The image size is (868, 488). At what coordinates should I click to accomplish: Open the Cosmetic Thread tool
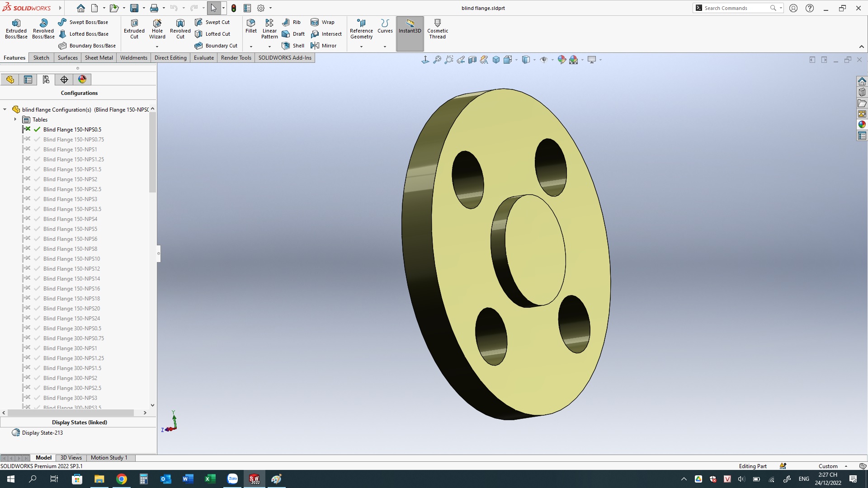pos(437,29)
